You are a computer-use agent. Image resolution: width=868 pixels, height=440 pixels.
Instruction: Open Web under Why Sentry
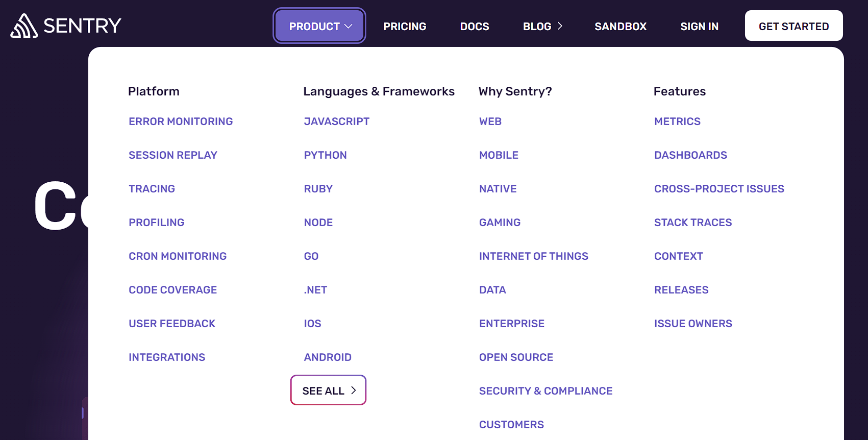tap(490, 121)
